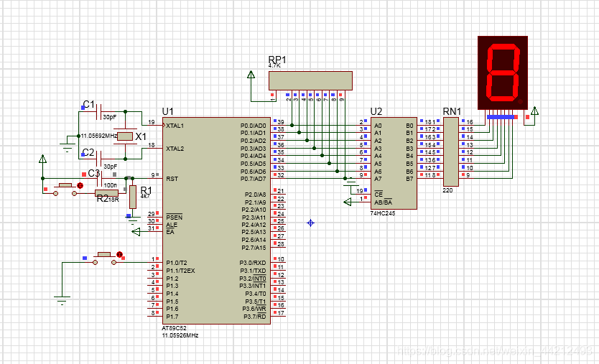Image resolution: width=599 pixels, height=364 pixels.
Task: Toggle the red latch dot on reset button
Action: (x=79, y=185)
